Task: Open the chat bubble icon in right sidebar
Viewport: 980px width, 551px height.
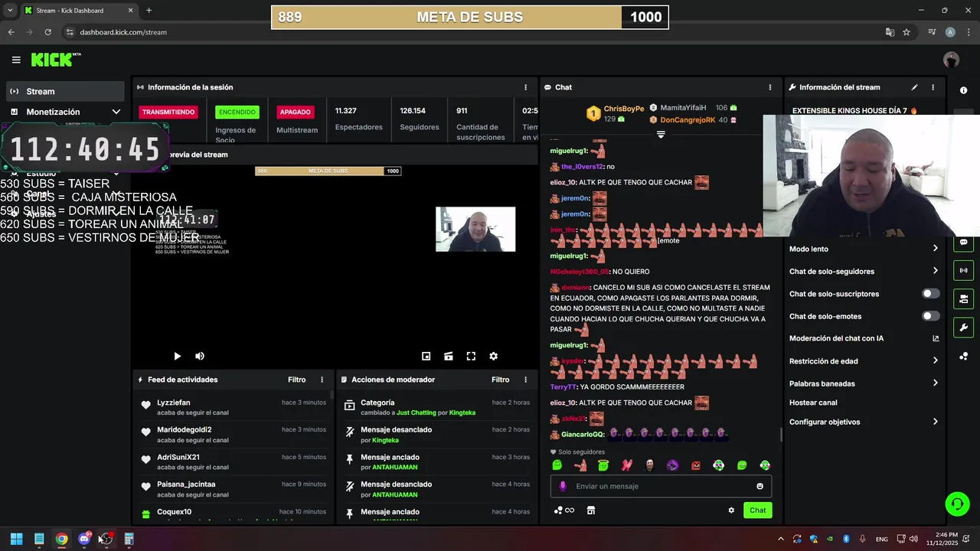Action: 963,243
